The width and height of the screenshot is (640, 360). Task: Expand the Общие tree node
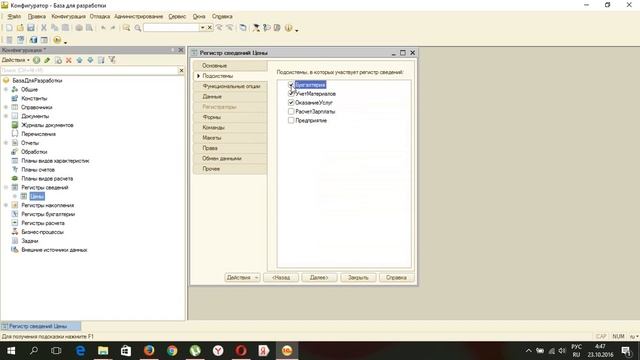pyautogui.click(x=6, y=89)
